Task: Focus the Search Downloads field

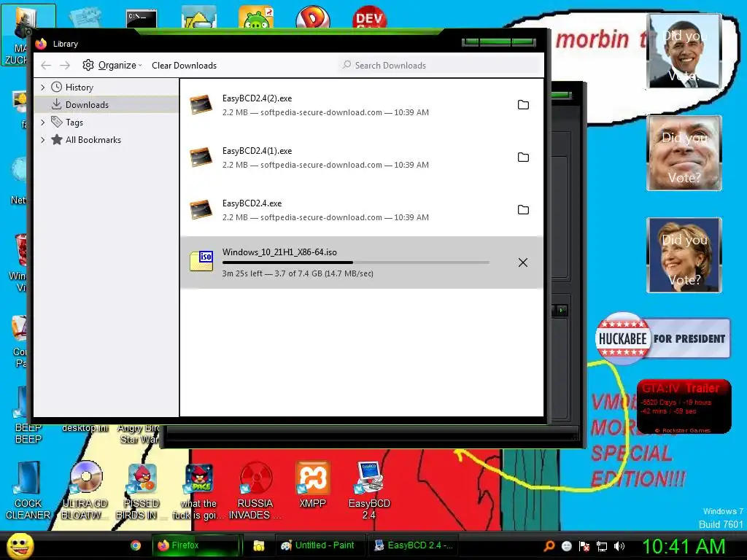Action: point(441,65)
